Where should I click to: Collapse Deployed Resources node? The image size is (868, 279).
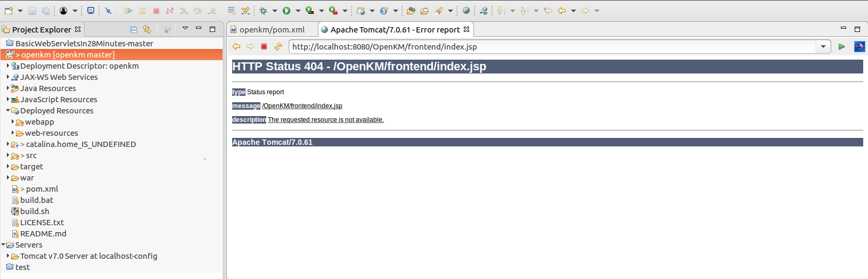pyautogui.click(x=8, y=111)
